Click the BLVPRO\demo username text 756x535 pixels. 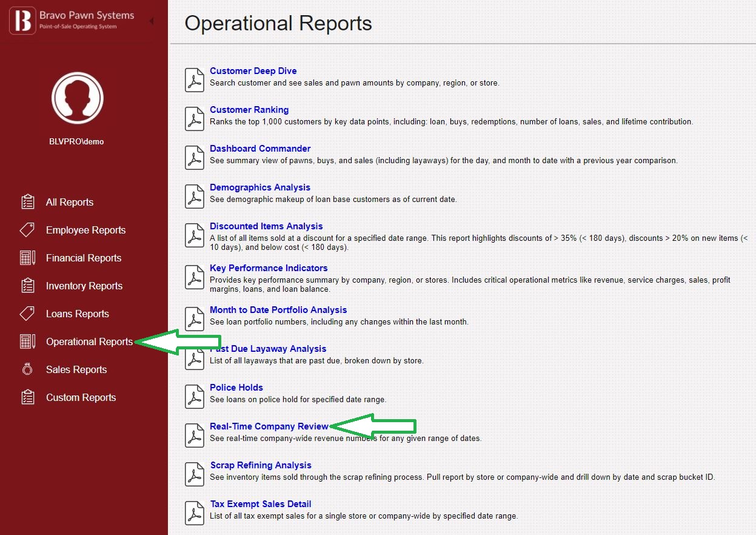click(76, 141)
